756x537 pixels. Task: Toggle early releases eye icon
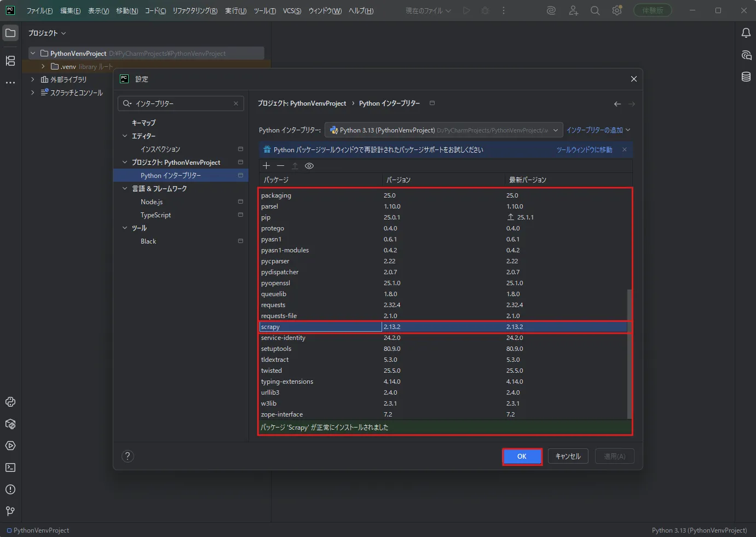pyautogui.click(x=309, y=166)
